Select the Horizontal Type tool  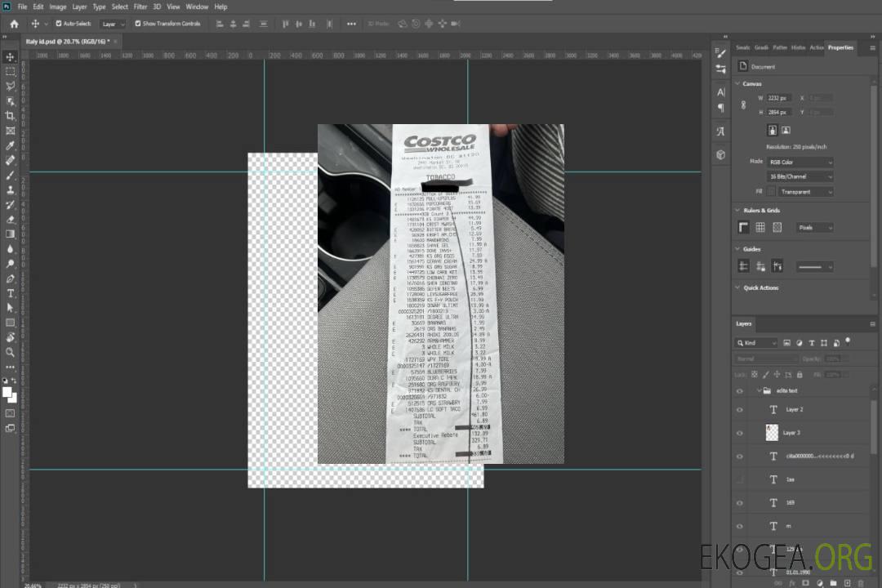point(10,293)
